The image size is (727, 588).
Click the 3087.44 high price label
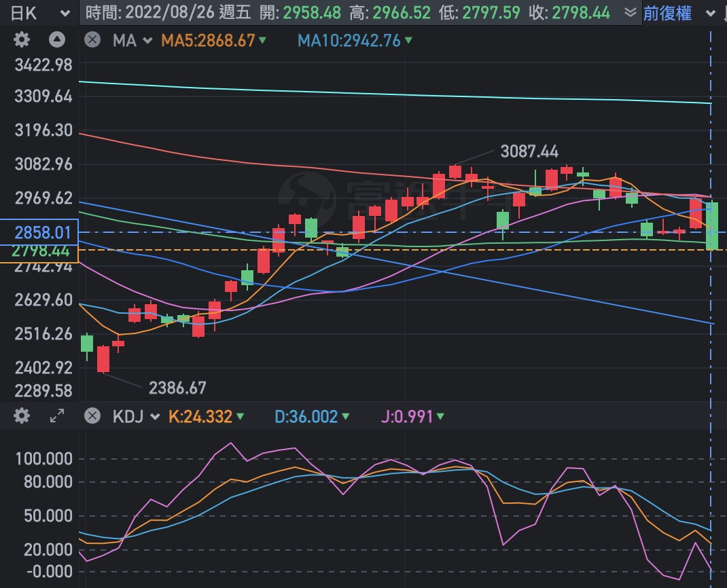(x=529, y=151)
